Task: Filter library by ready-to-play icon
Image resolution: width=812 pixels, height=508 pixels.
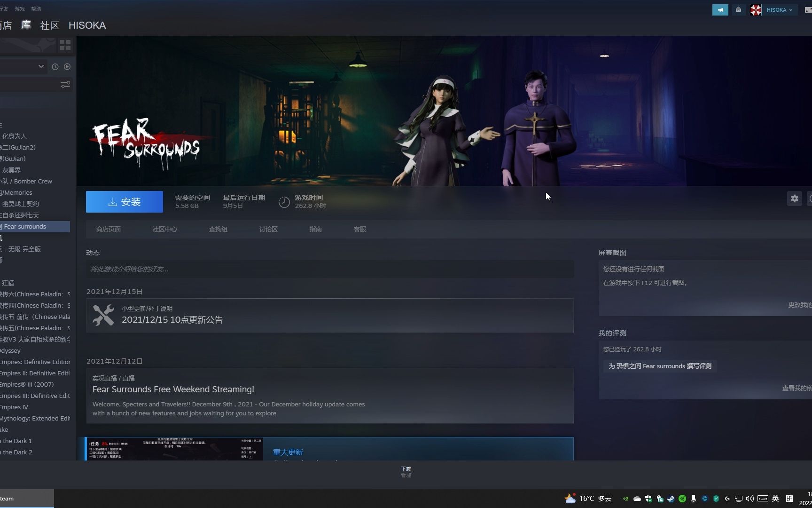Action: 67,67
